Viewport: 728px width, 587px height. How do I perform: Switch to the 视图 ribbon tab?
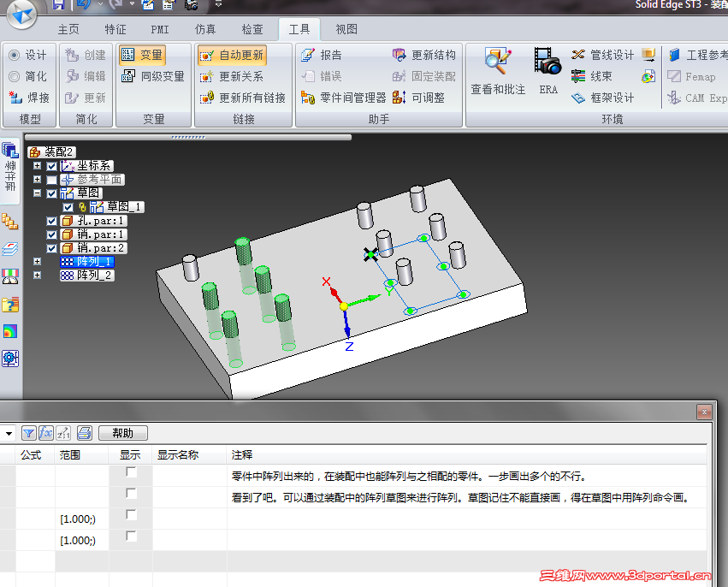pos(346,29)
